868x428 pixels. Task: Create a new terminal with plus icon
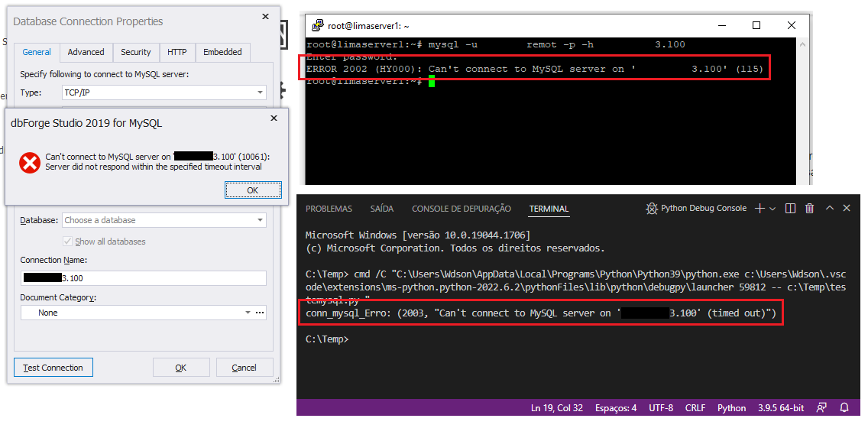[x=760, y=208]
